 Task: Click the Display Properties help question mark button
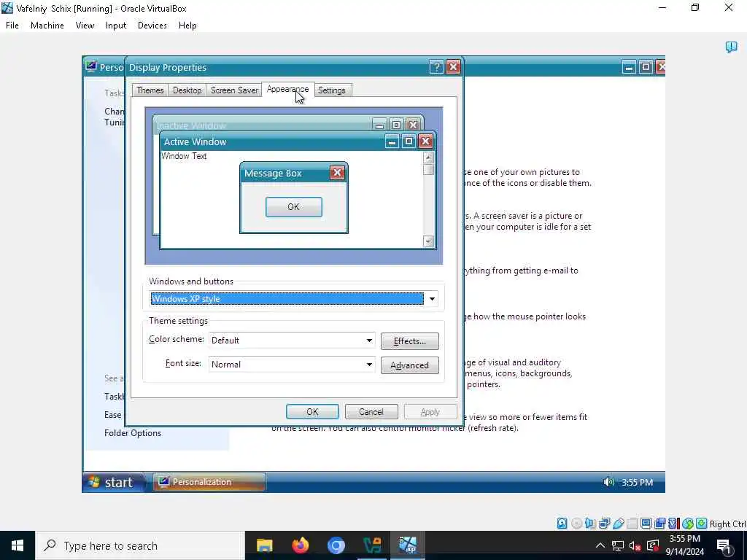coord(436,67)
